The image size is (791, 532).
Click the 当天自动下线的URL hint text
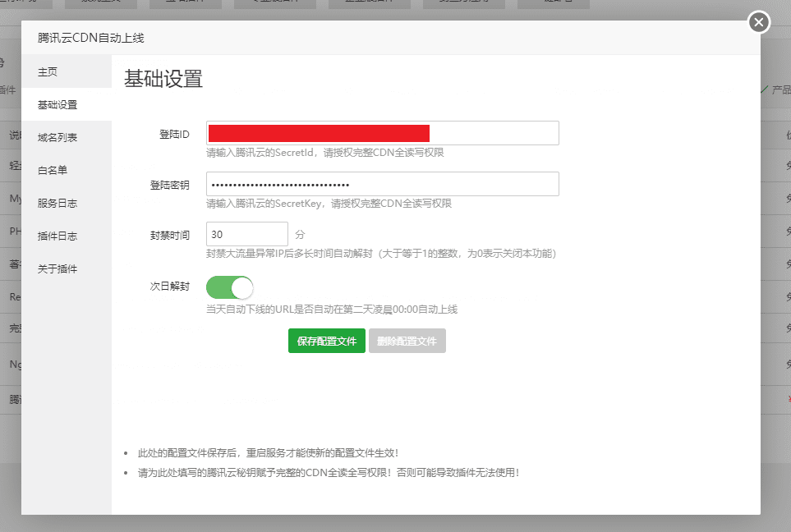click(x=332, y=310)
